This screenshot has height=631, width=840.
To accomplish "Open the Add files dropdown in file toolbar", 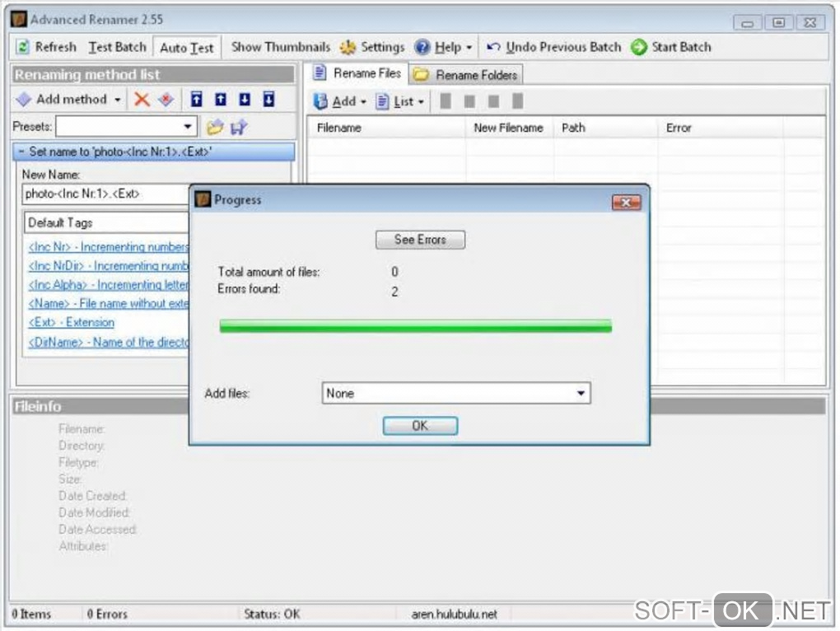I will click(x=339, y=101).
